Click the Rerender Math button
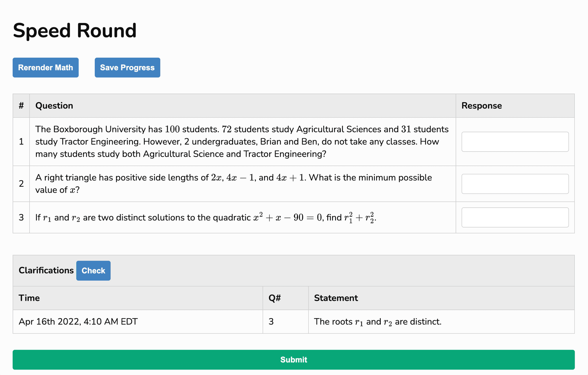588x375 pixels. click(45, 67)
